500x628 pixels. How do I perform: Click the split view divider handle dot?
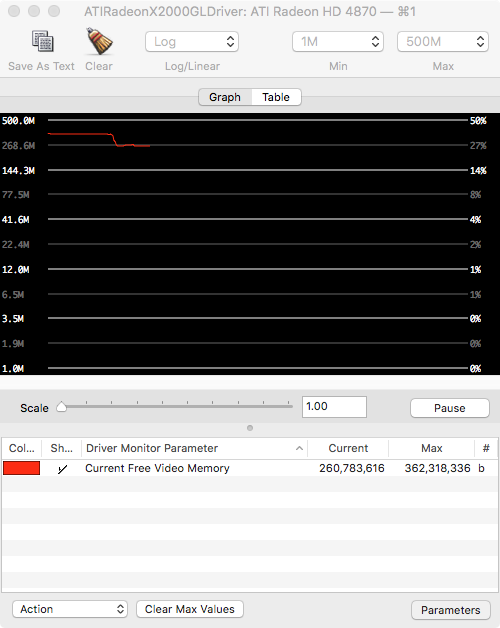click(250, 428)
